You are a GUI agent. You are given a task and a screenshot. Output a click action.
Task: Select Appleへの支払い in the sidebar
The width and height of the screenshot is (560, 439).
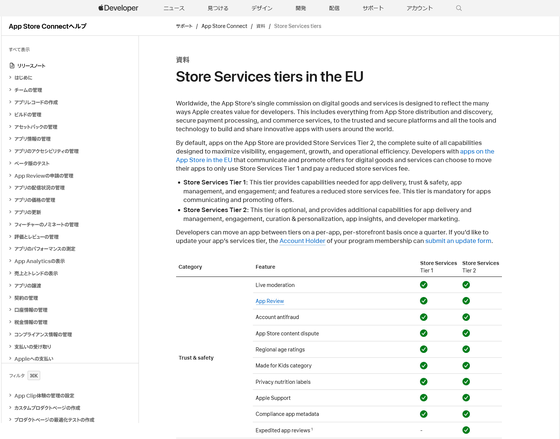click(x=34, y=359)
